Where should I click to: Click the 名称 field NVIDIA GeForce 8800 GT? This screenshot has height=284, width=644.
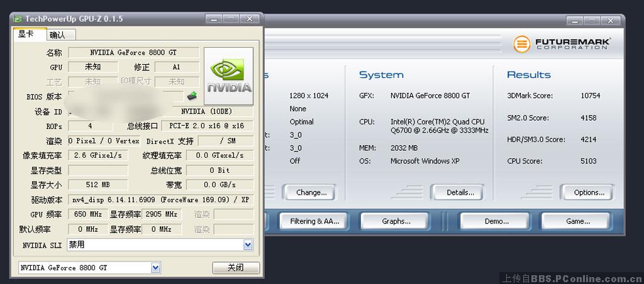133,53
